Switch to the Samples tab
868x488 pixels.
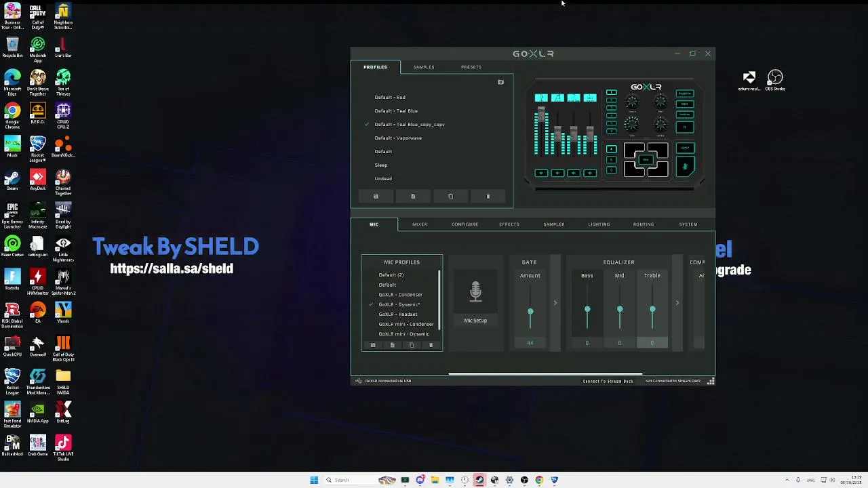click(424, 67)
